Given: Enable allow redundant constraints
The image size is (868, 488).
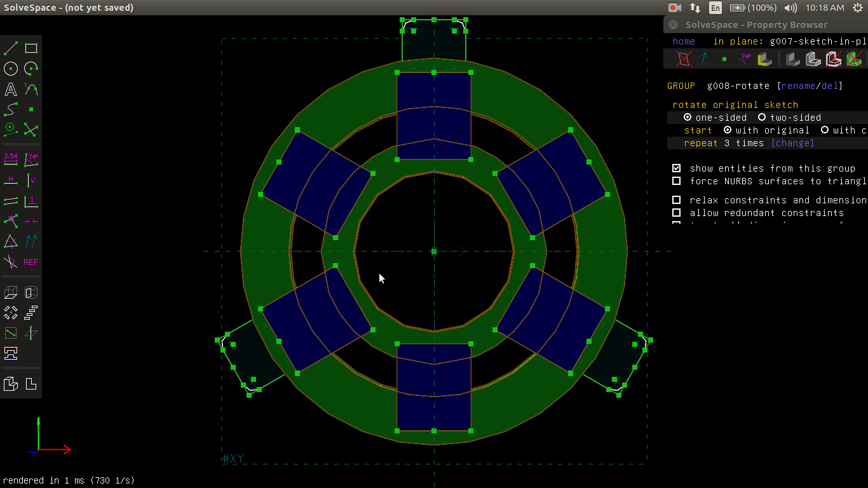Looking at the screenshot, I should tap(677, 213).
